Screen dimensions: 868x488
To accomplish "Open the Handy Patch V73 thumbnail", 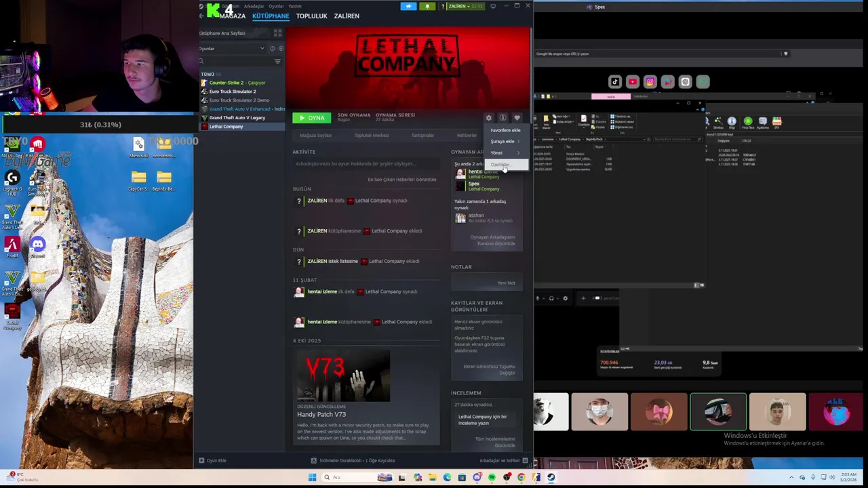I will (343, 375).
